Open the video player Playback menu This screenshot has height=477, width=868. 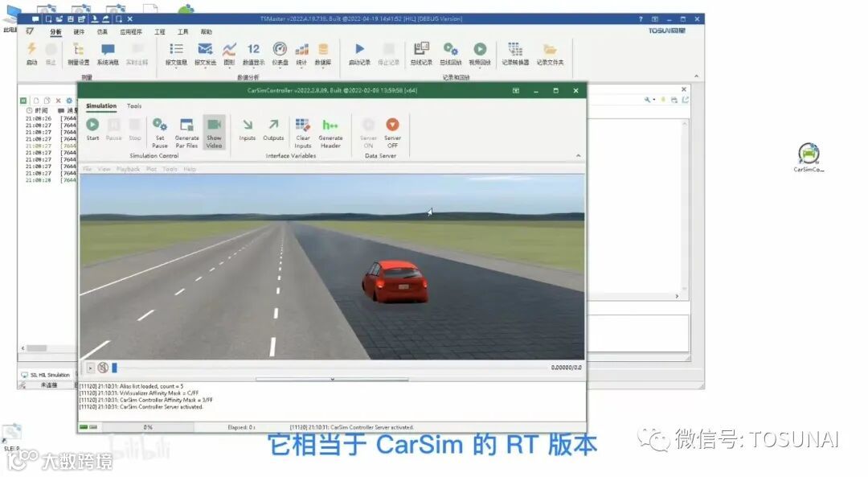pos(128,169)
